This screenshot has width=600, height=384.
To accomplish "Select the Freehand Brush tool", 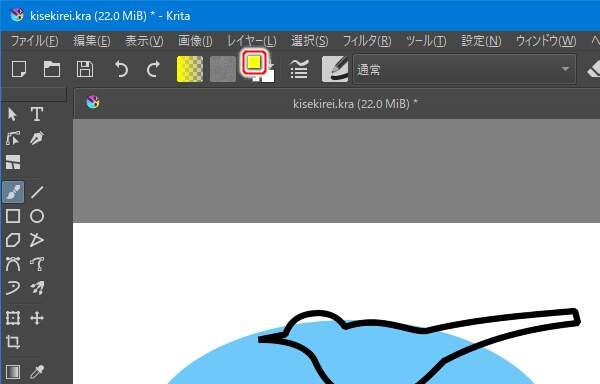I will pyautogui.click(x=13, y=192).
